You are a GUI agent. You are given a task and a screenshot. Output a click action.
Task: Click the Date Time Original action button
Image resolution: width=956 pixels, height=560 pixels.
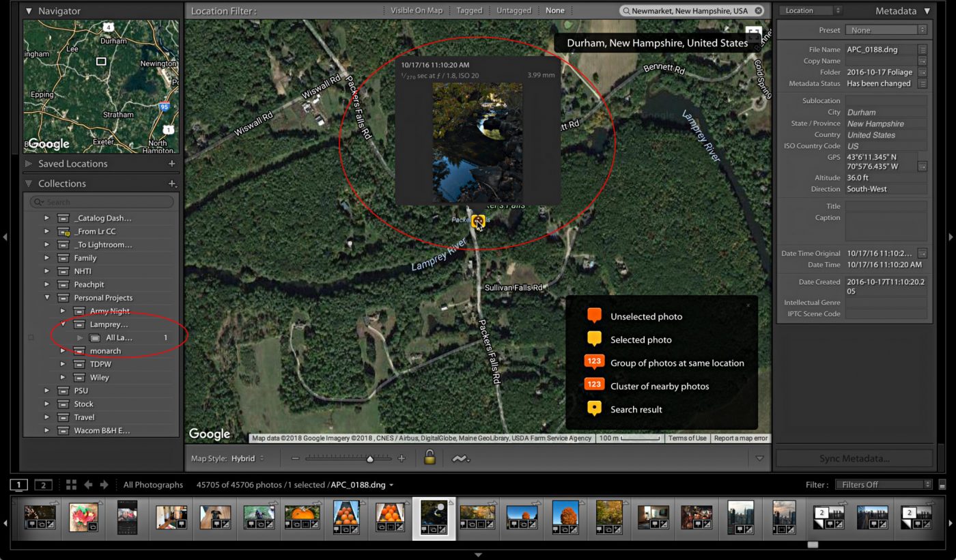pos(923,253)
